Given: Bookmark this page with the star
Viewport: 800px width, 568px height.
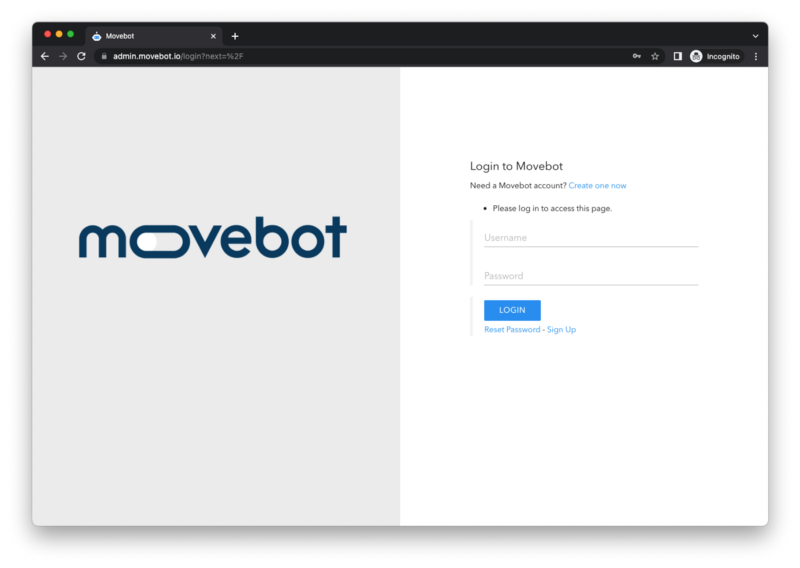Looking at the screenshot, I should point(655,56).
